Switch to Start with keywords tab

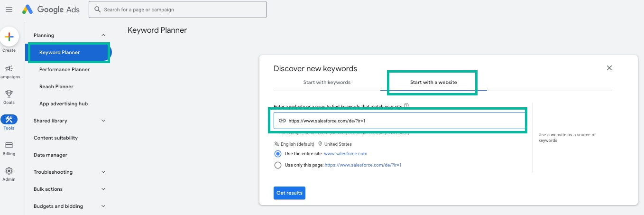(x=327, y=82)
